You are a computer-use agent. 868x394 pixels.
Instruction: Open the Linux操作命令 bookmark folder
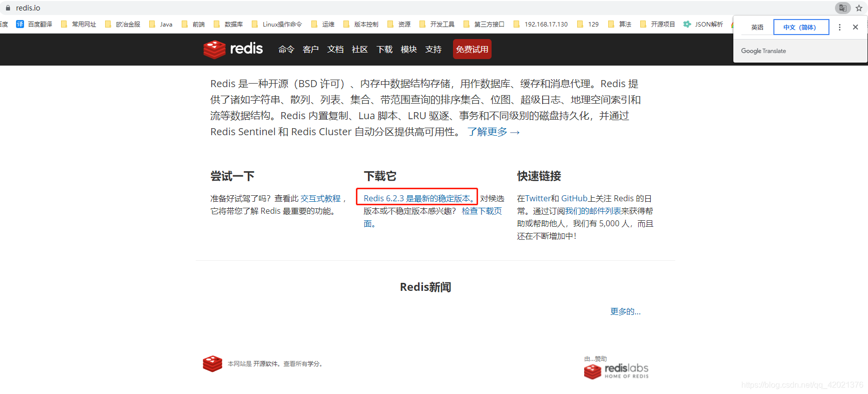(x=277, y=24)
